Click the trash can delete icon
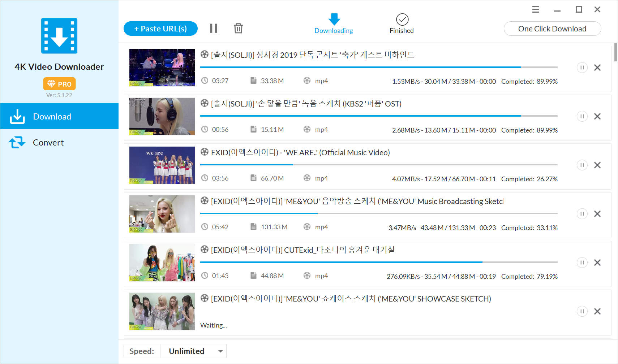The width and height of the screenshot is (618, 364). 238,28
